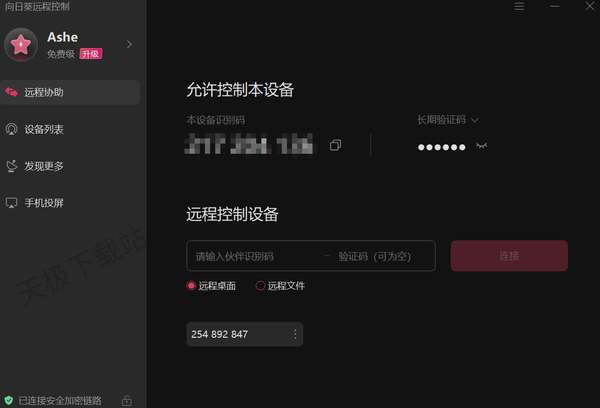Expand Ashe account profile chevron
The width and height of the screenshot is (600, 408).
[129, 45]
